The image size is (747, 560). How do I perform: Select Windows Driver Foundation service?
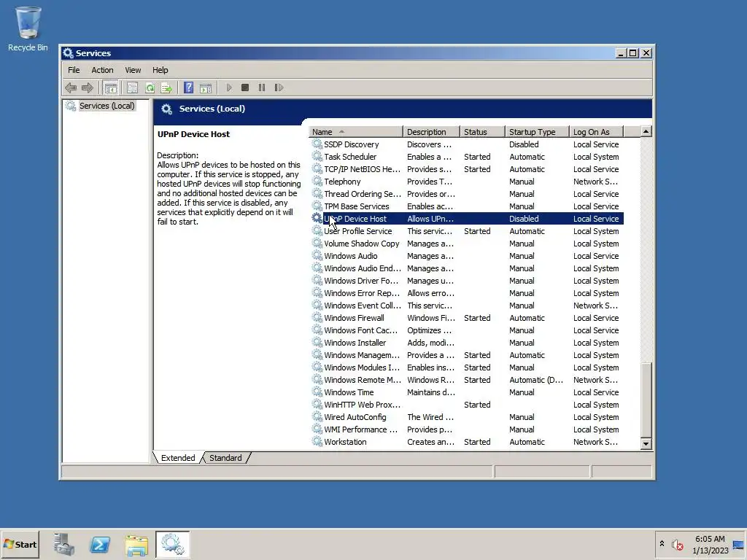pyautogui.click(x=466, y=281)
